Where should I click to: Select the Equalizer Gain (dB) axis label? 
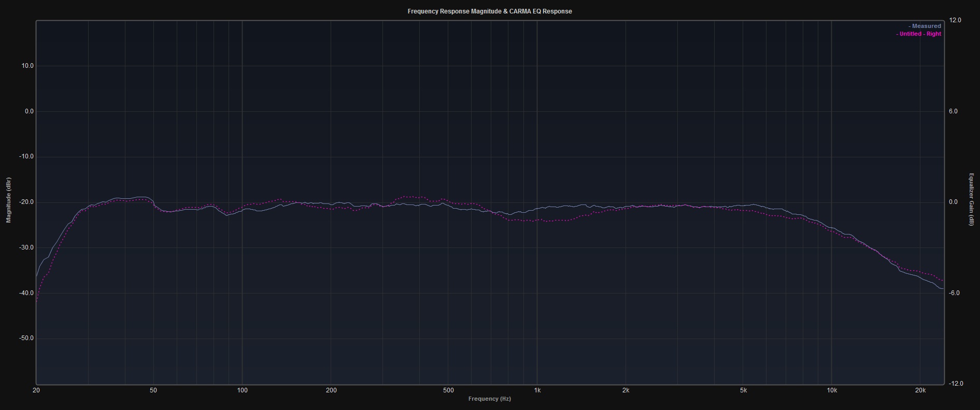971,199
